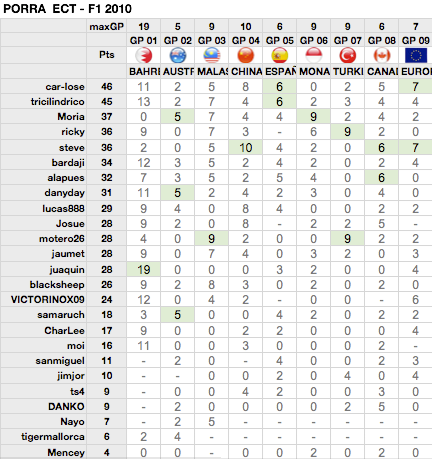Click the Monaco flag icon
This screenshot has height=459, width=432.
tap(314, 55)
